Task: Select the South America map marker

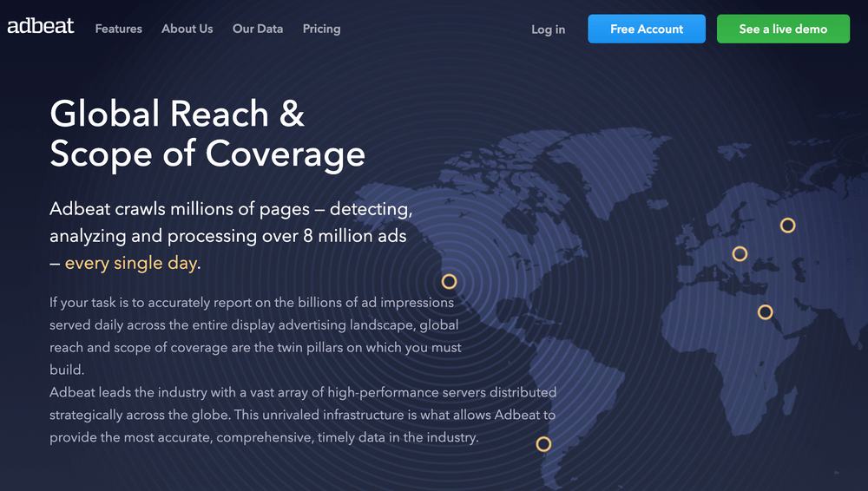Action: (543, 444)
